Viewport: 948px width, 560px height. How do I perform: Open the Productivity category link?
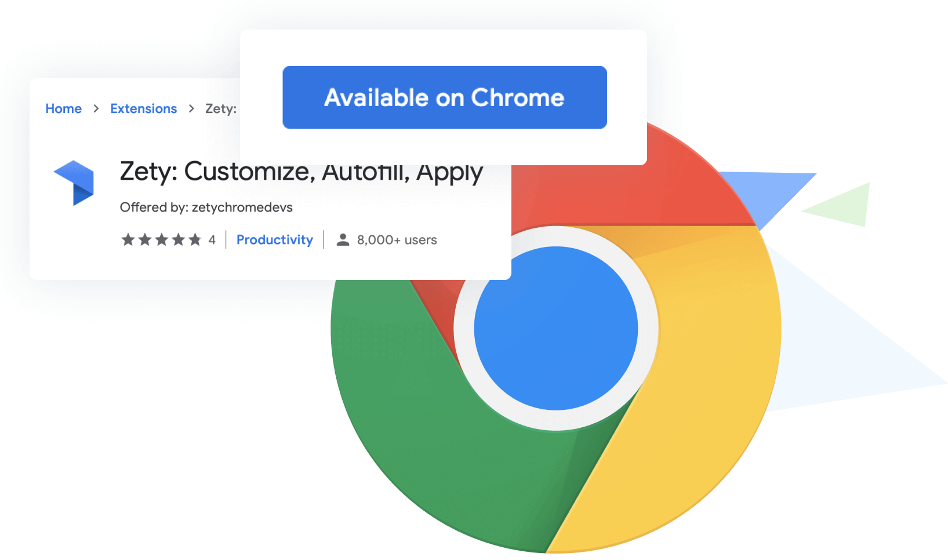point(275,240)
